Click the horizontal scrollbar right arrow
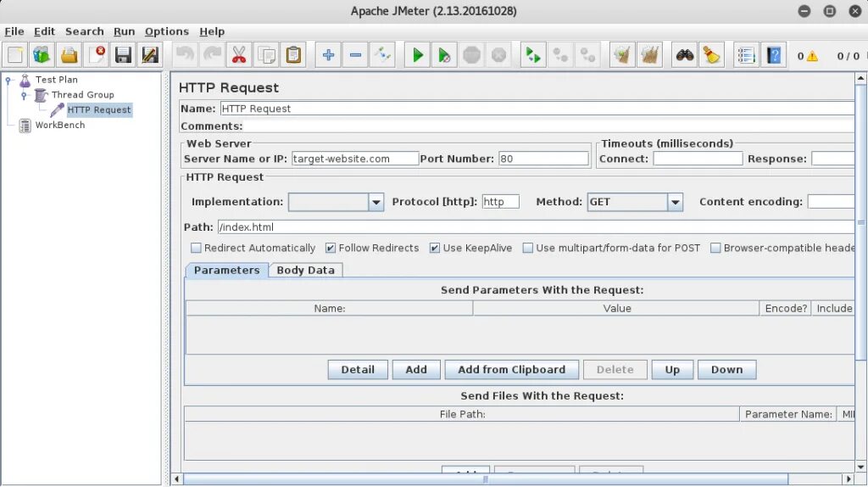 849,479
